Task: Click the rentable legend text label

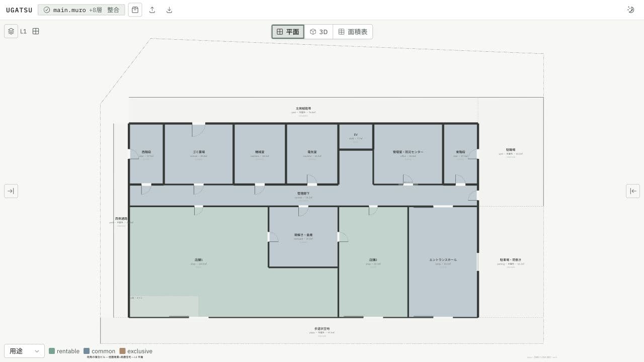Action: [x=68, y=351]
